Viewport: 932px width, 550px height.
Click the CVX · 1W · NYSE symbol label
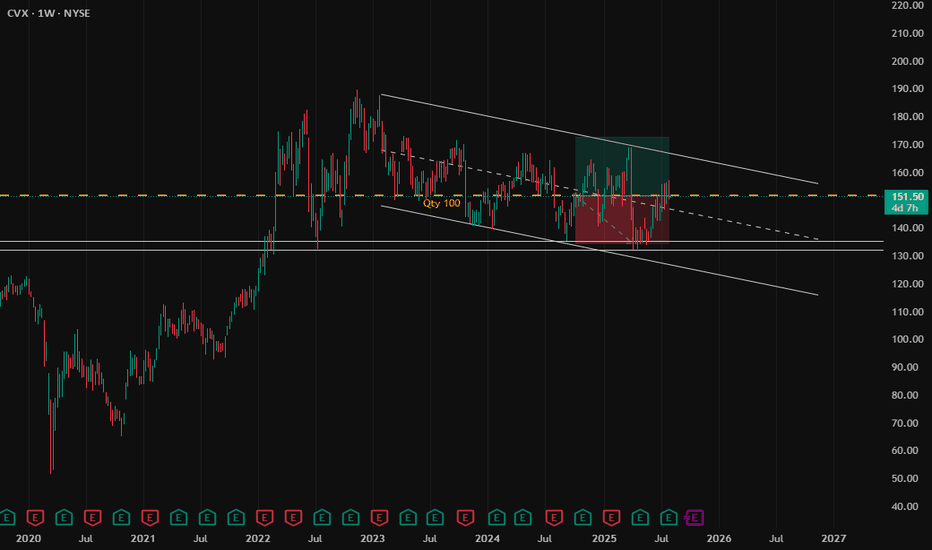(49, 13)
